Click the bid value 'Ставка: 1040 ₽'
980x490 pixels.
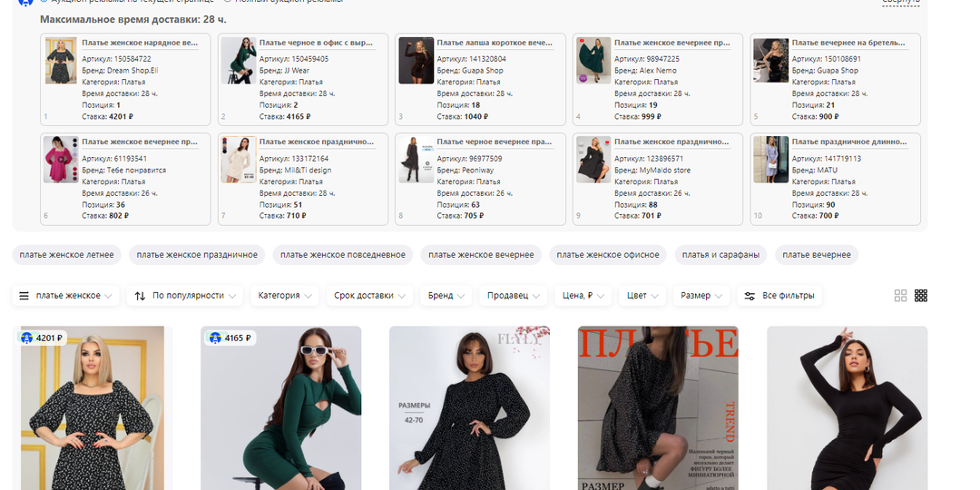[463, 116]
